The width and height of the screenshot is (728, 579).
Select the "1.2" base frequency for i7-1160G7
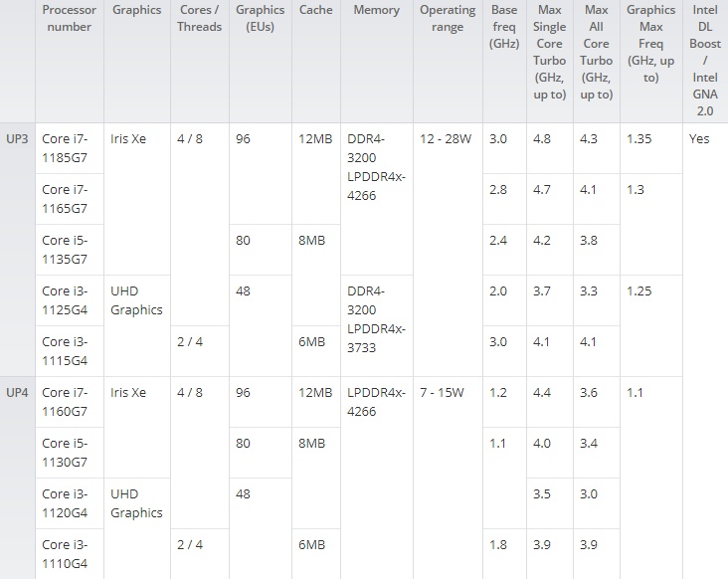(497, 392)
